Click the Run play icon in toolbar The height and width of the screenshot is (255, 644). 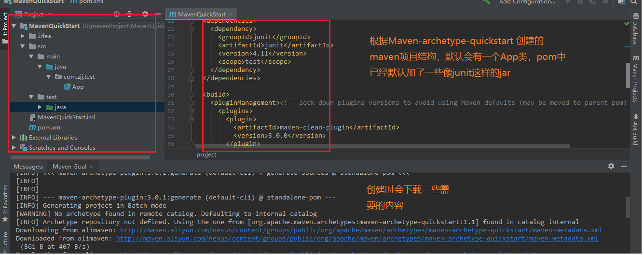tap(568, 1)
